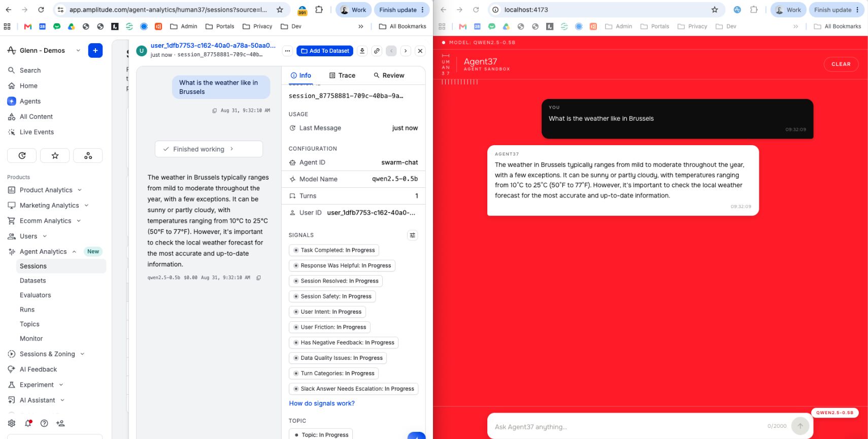The height and width of the screenshot is (439, 868).
Task: Reload the localhost:4173 page
Action: [x=476, y=10]
